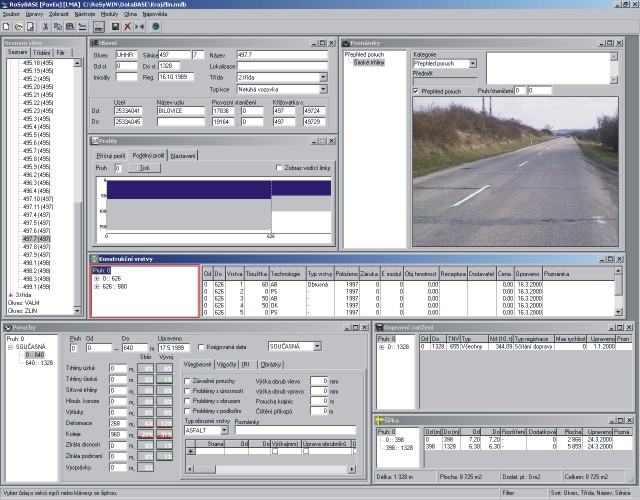Viewport: 640px width, 500px height.
Task: Click the globe icon in toolbar
Action: 156,25
